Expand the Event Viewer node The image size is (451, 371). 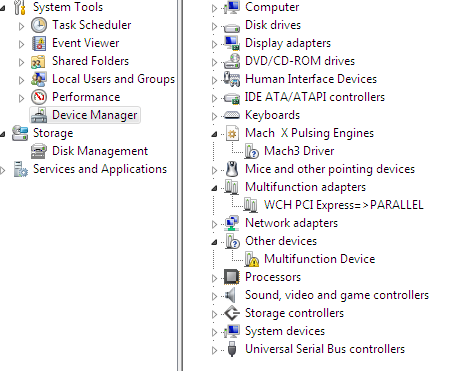[x=21, y=44]
